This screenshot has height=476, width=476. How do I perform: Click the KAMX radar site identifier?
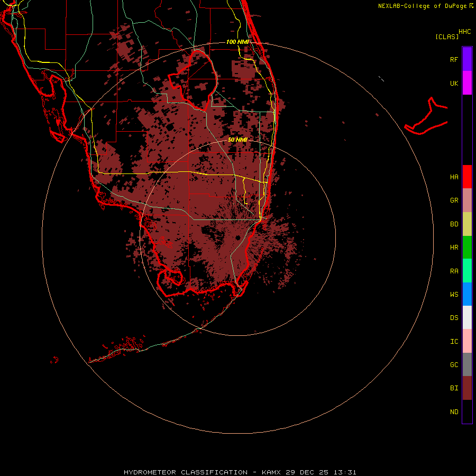[271, 472]
